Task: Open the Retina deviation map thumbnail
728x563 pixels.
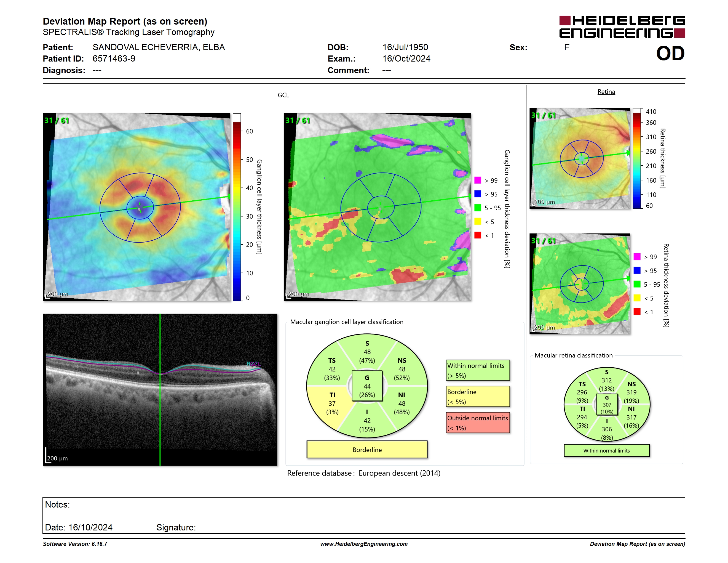Action: 580,284
